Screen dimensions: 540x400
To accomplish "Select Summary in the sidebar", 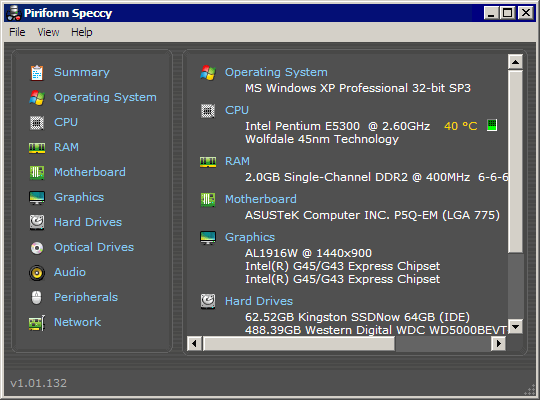I will click(82, 72).
